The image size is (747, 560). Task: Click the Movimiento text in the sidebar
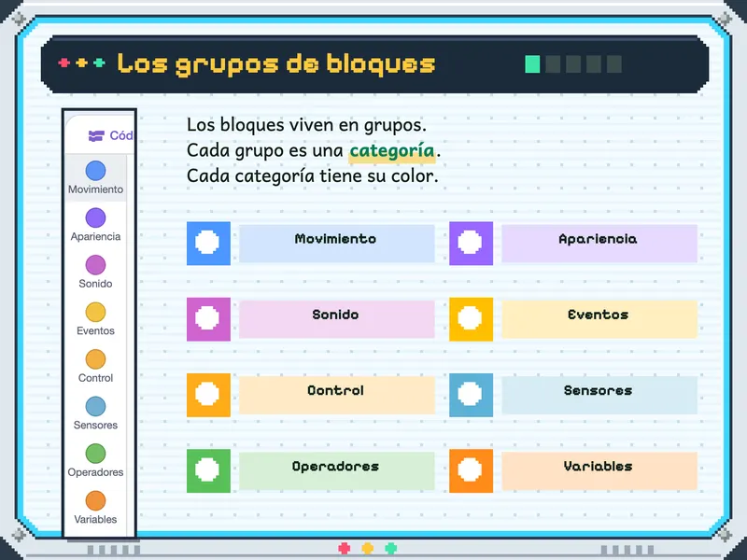(x=95, y=189)
